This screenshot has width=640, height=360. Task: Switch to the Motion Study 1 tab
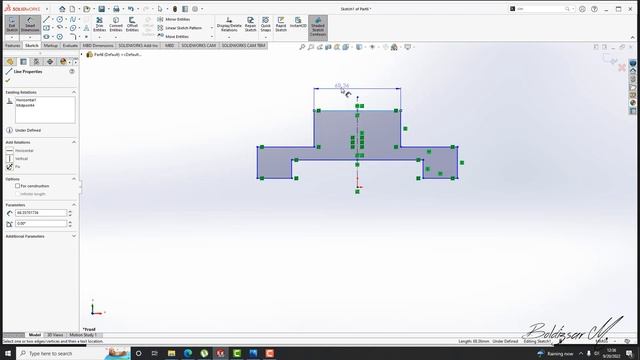point(83,335)
